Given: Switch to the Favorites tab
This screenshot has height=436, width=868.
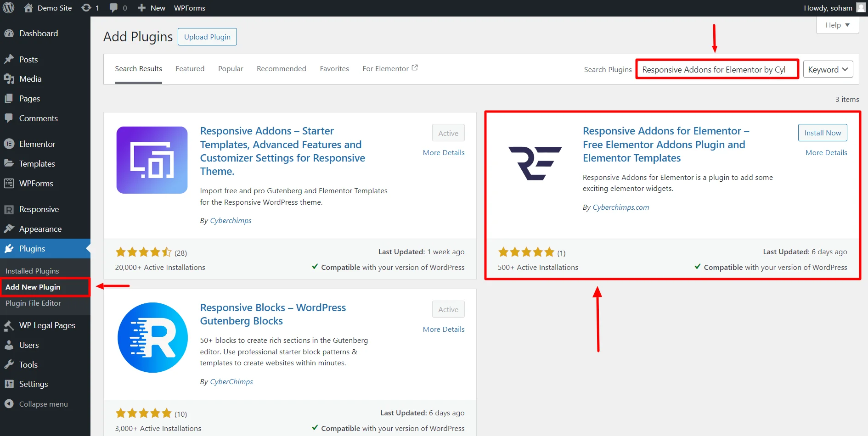Looking at the screenshot, I should coord(334,69).
